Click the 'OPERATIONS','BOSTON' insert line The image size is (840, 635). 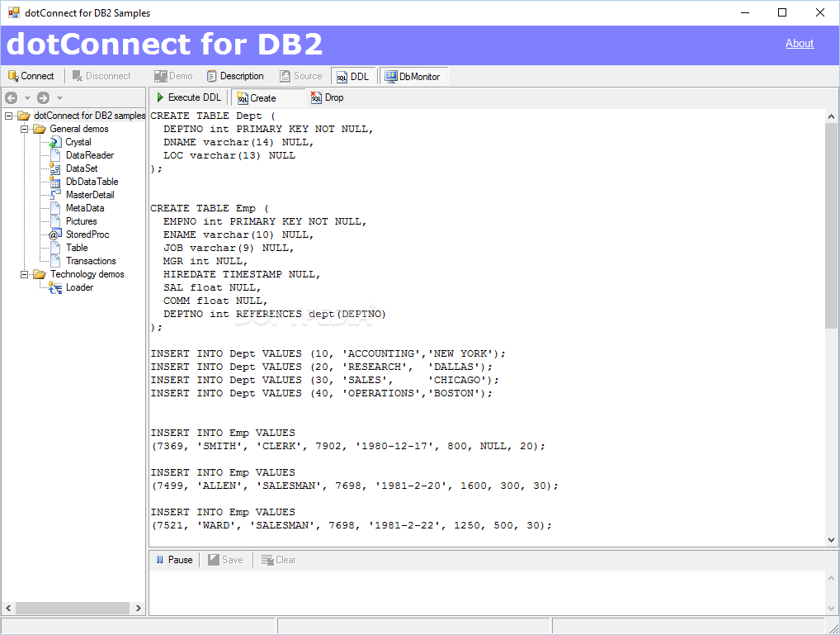click(322, 394)
